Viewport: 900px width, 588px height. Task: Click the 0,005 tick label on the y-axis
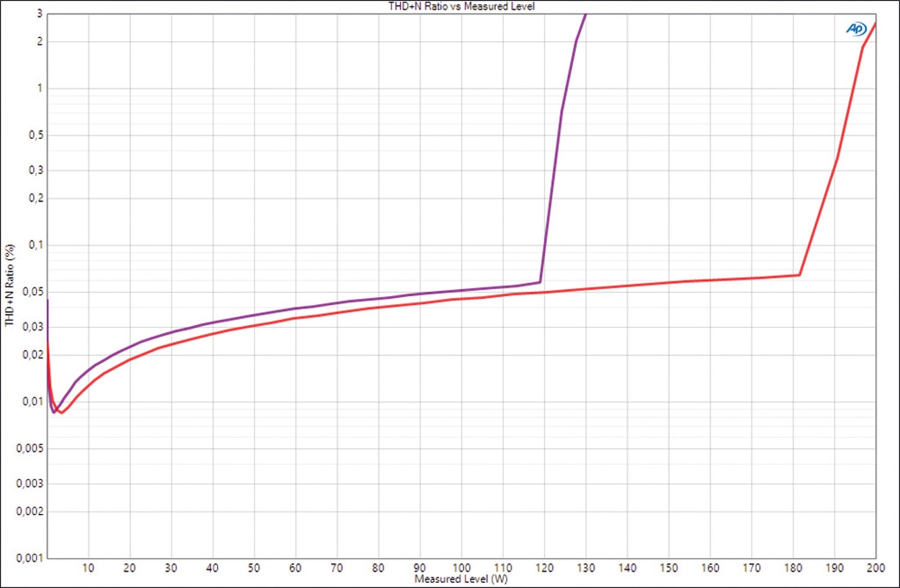pyautogui.click(x=30, y=448)
